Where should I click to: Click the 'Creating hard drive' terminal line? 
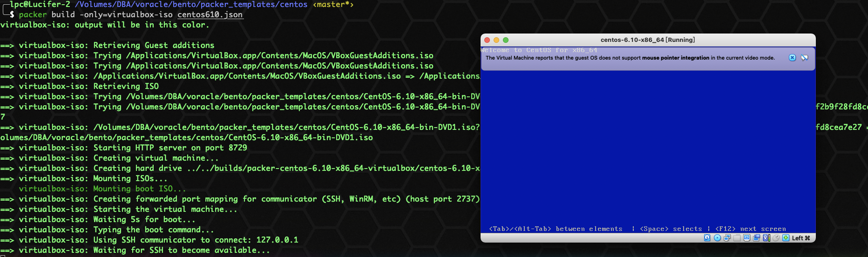(240, 168)
